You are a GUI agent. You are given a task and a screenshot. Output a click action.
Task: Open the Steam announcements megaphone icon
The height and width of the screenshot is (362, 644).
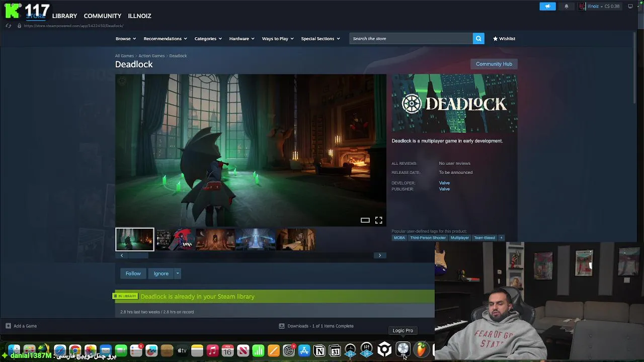(547, 7)
